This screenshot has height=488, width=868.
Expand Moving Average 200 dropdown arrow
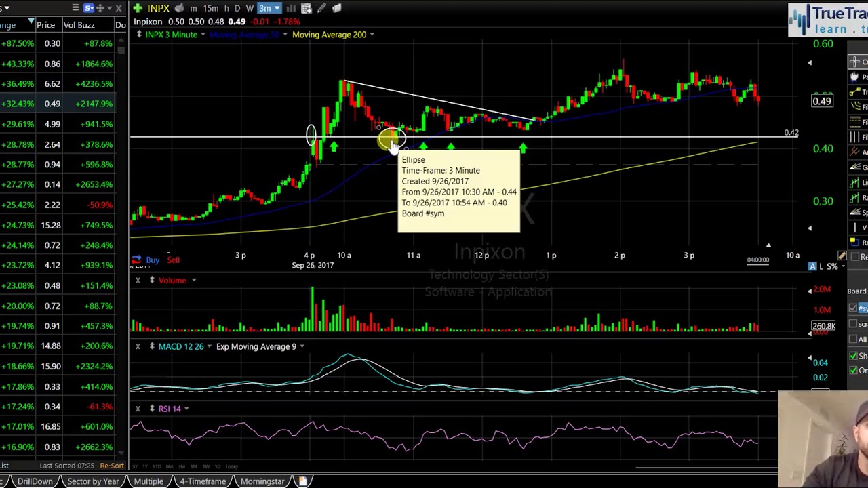372,35
